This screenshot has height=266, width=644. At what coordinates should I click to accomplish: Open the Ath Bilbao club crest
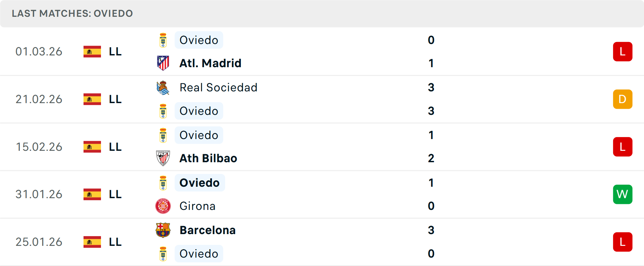(x=163, y=158)
